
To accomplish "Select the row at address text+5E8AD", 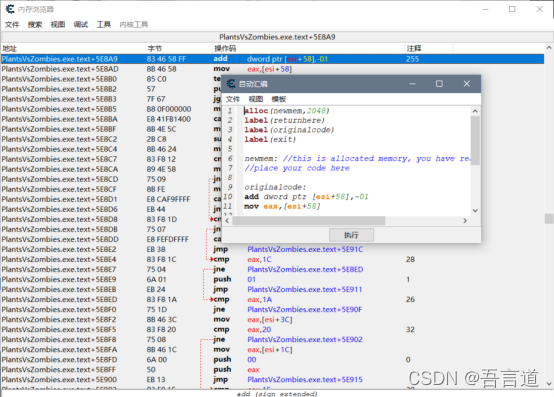I will pyautogui.click(x=272, y=69).
